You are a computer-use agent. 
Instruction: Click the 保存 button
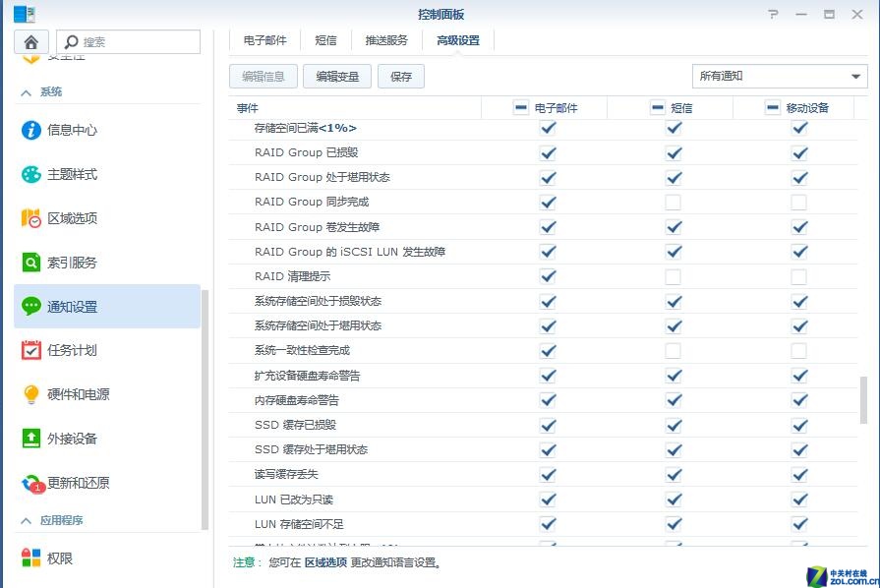401,77
